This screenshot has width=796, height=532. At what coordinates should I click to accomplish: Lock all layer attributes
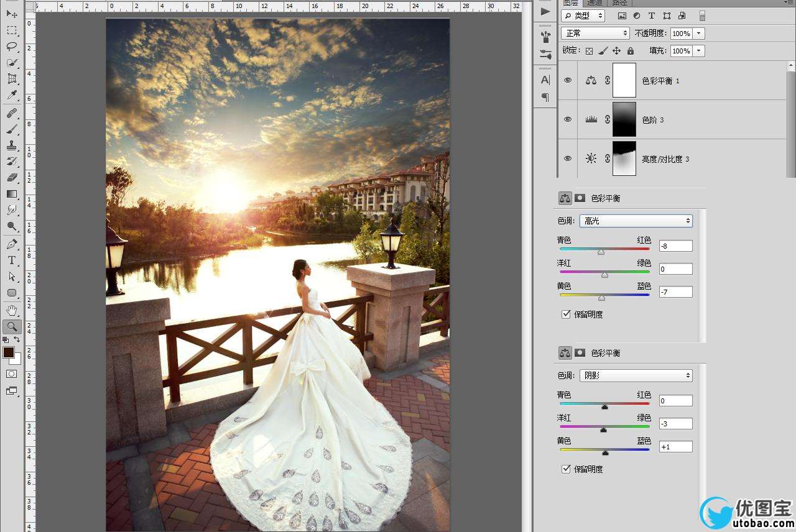(x=630, y=51)
